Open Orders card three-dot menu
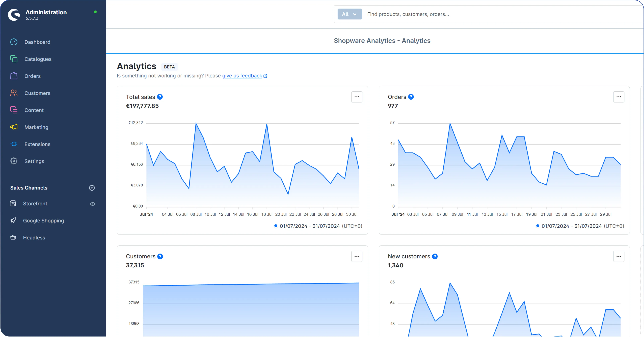 pyautogui.click(x=619, y=97)
